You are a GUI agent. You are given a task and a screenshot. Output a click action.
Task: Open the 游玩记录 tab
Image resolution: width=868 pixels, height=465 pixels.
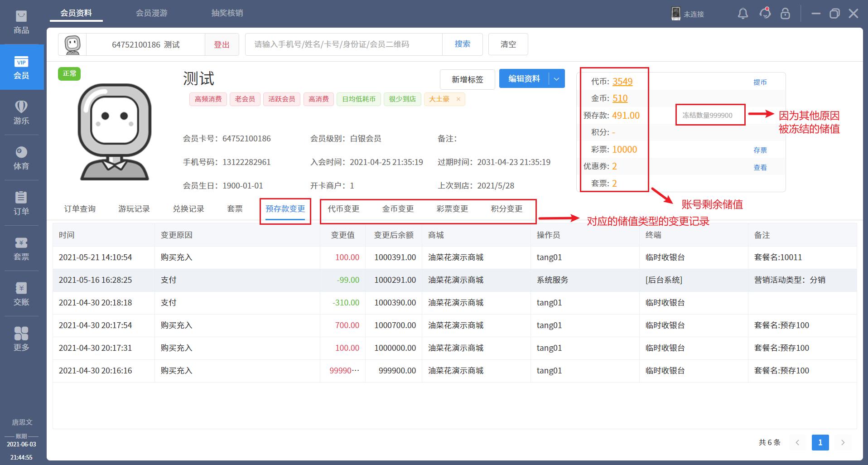click(x=134, y=209)
